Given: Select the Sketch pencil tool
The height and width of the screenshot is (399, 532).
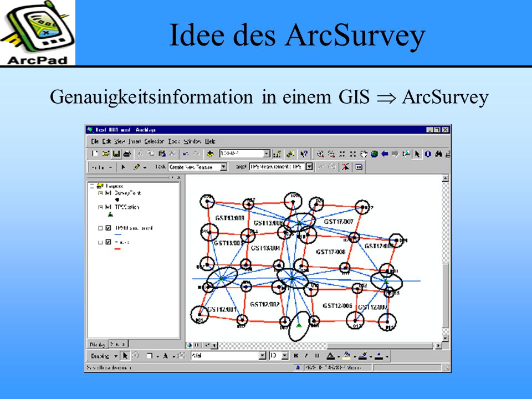Looking at the screenshot, I should click(136, 167).
